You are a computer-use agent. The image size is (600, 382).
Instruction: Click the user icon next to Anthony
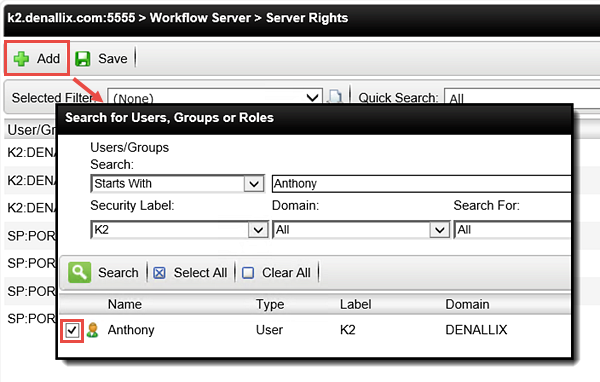pos(93,330)
